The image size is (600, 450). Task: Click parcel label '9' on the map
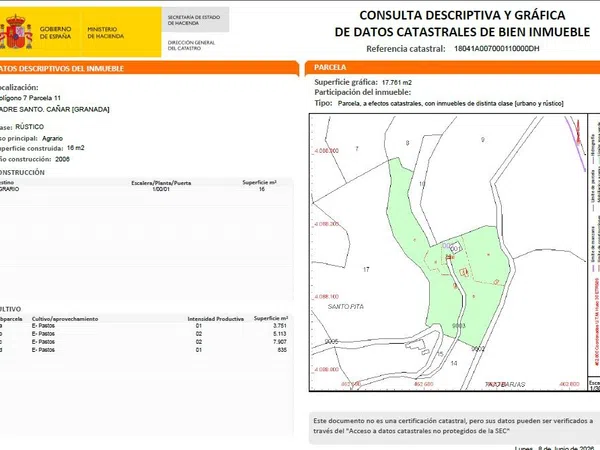coord(483,140)
